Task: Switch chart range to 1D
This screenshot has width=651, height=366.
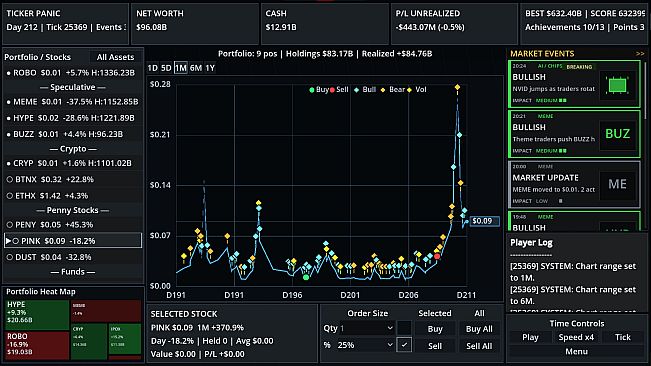Action: (153, 68)
